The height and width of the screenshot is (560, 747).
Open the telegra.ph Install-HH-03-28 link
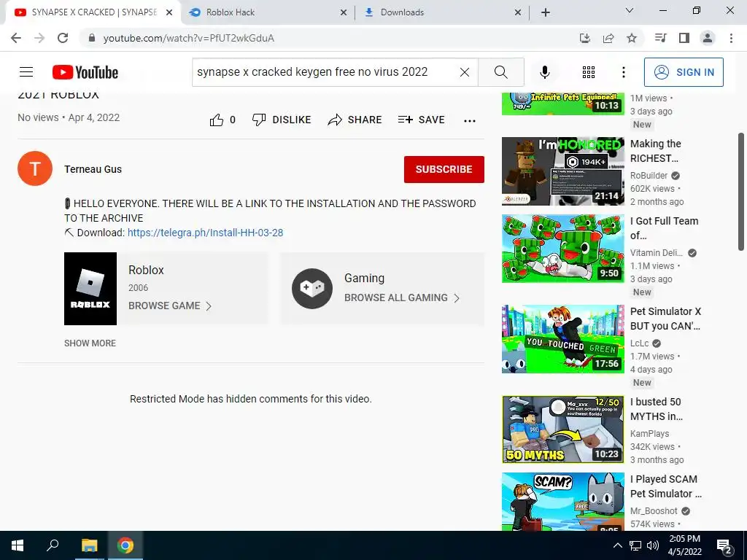[x=205, y=233]
